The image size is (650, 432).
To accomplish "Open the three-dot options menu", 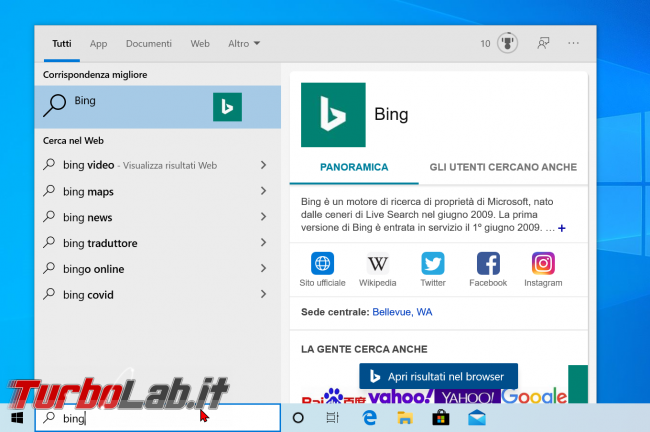I will point(573,43).
